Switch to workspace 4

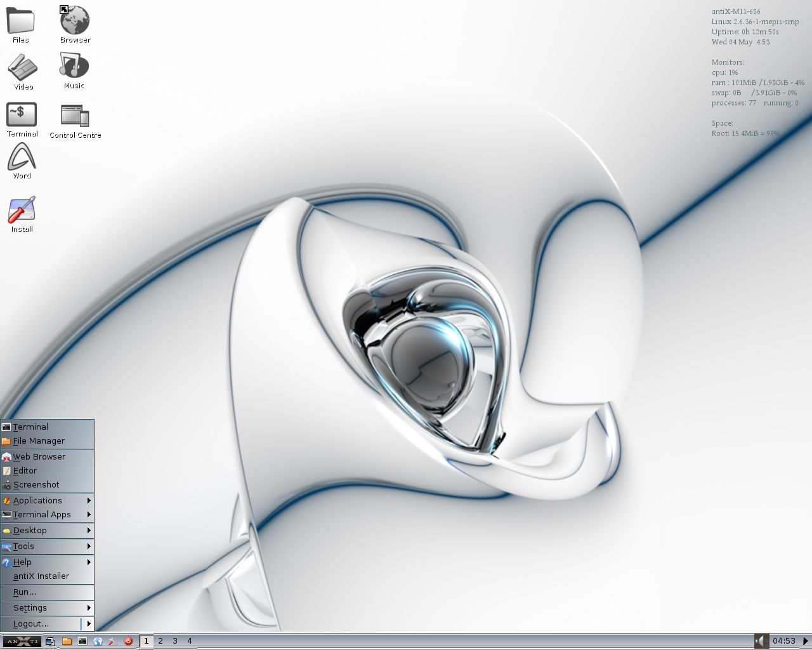[190, 641]
